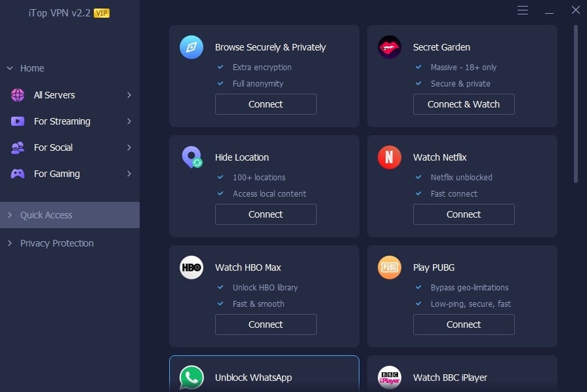Select Privacy Protection in sidebar
The height and width of the screenshot is (392, 587).
pyautogui.click(x=70, y=243)
